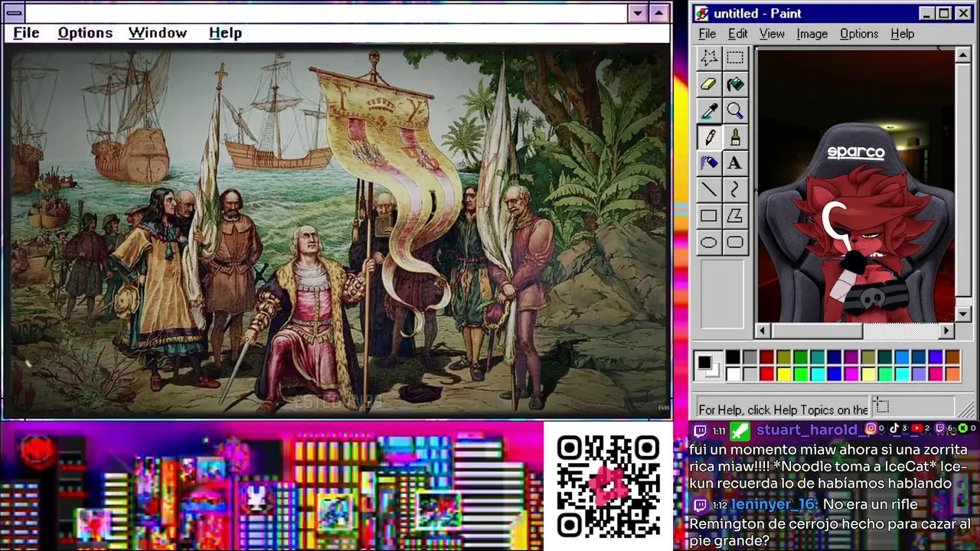This screenshot has width=980, height=551.
Task: Minimize the Paint window
Action: (926, 13)
